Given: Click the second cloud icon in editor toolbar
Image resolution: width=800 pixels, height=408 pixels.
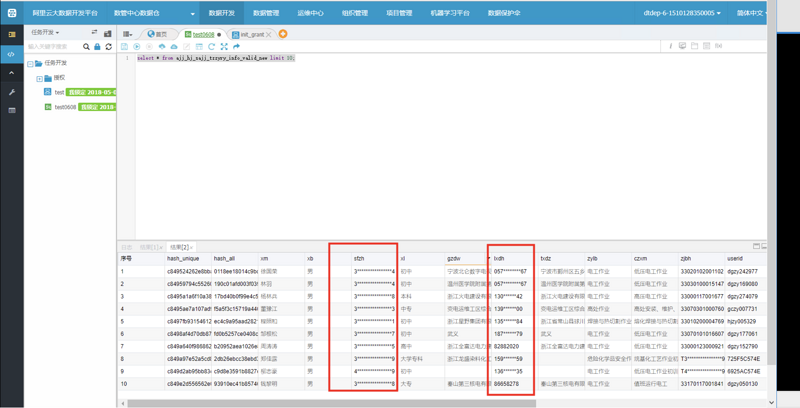Looking at the screenshot, I should tap(174, 46).
